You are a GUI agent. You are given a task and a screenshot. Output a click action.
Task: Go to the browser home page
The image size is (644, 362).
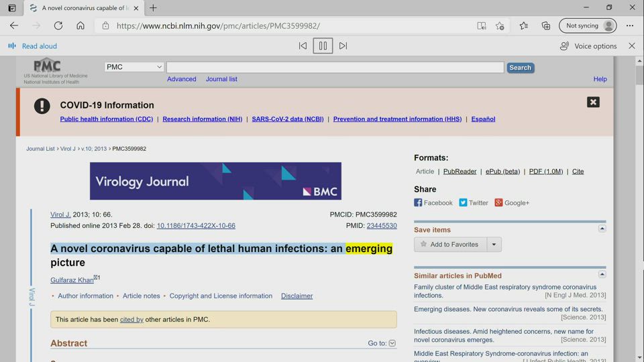[80, 25]
